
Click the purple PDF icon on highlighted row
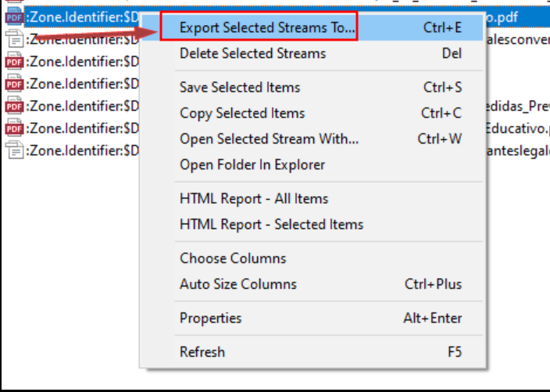pos(13,16)
